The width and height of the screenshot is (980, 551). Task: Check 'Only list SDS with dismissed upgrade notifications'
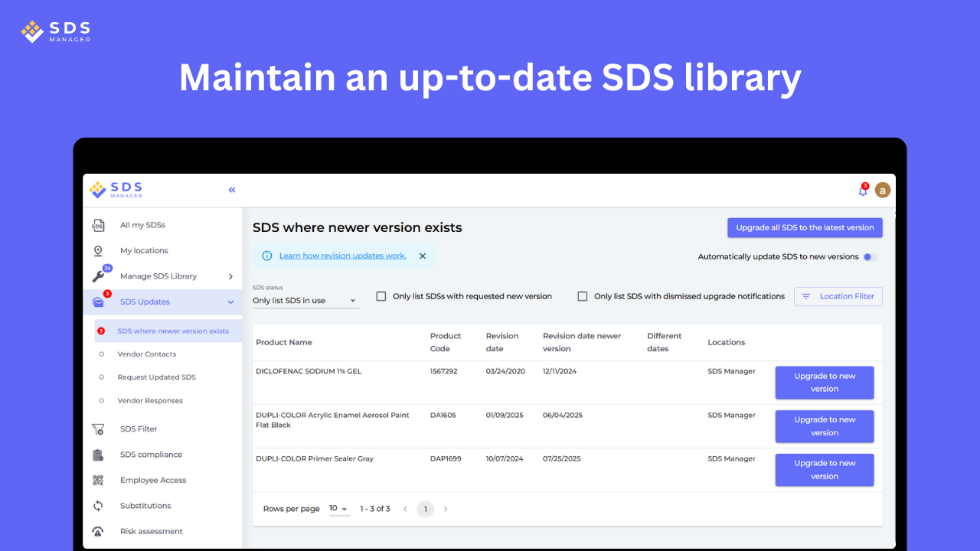[583, 296]
